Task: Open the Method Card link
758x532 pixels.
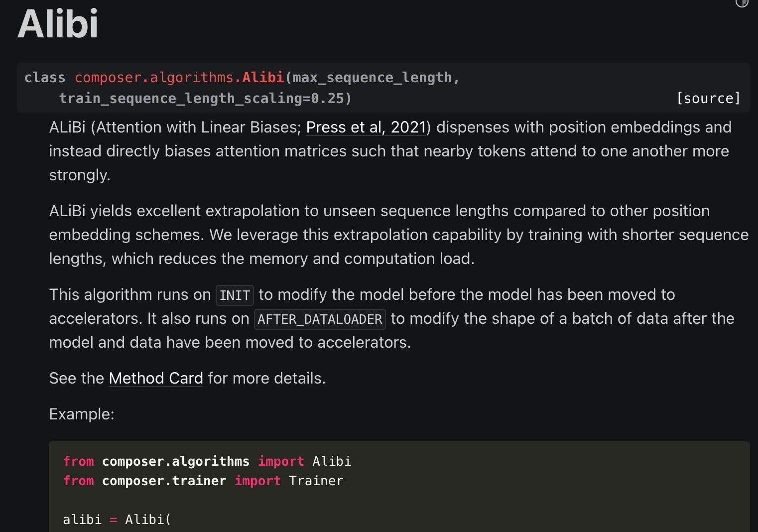Action: tap(156, 379)
